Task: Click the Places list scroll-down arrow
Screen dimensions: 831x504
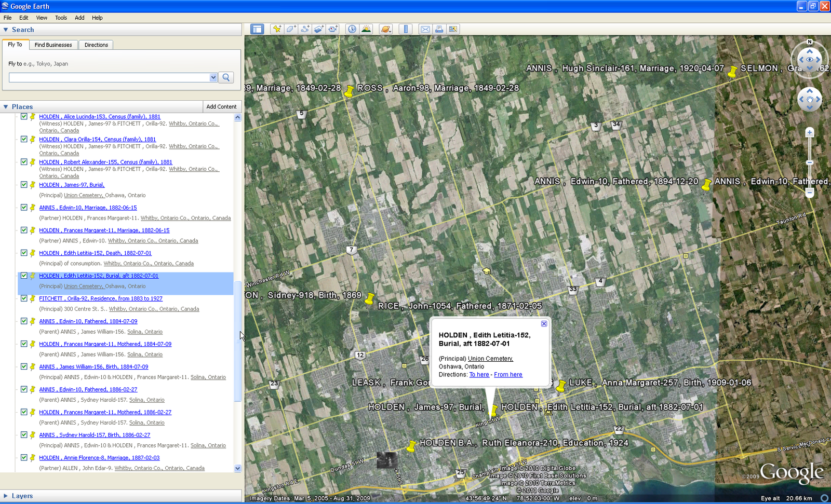Action: (x=238, y=468)
